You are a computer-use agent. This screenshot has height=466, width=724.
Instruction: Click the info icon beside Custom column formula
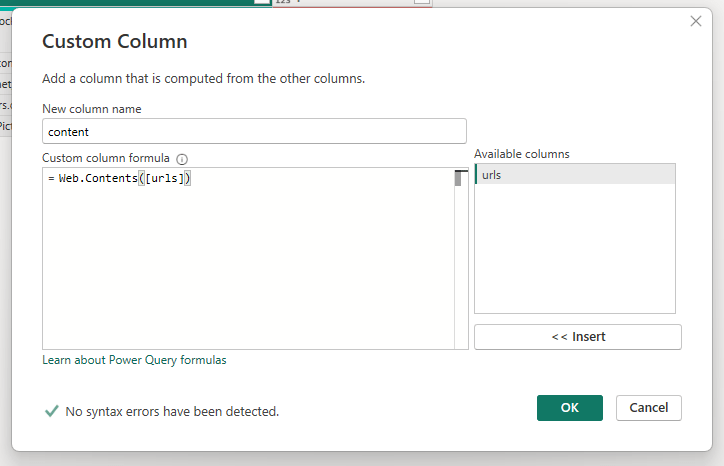click(182, 159)
